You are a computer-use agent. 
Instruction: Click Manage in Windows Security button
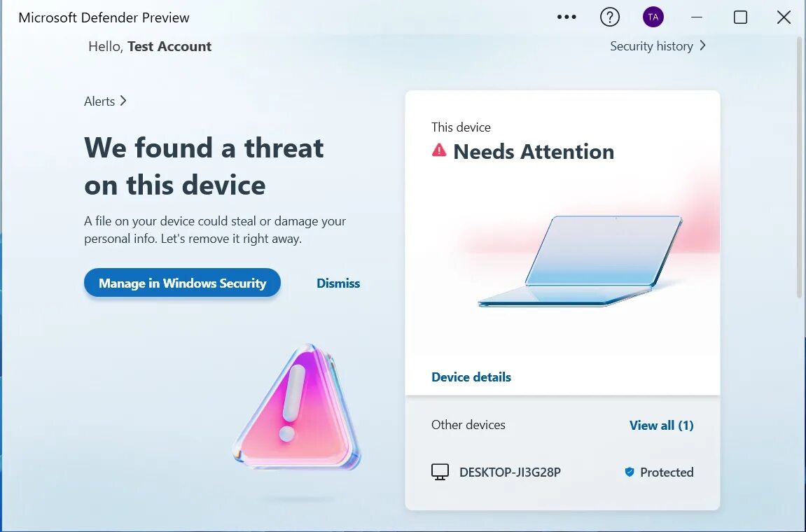pyautogui.click(x=182, y=283)
